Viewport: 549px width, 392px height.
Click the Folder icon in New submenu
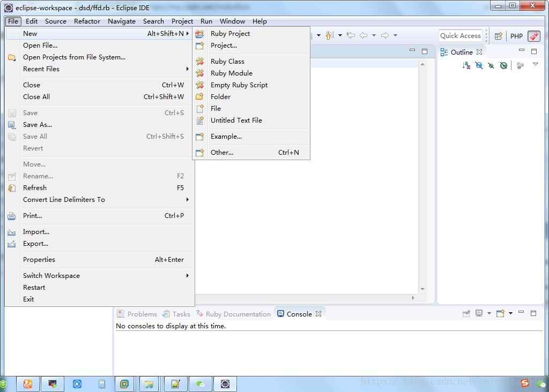click(x=199, y=96)
